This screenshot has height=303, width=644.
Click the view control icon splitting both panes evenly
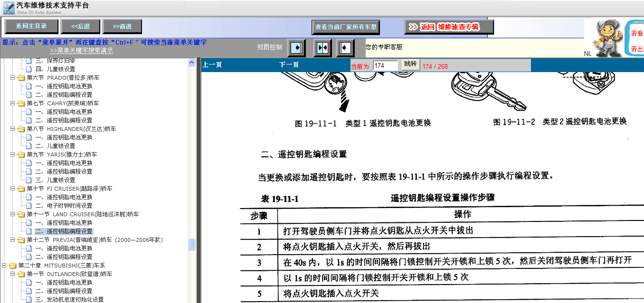click(322, 48)
